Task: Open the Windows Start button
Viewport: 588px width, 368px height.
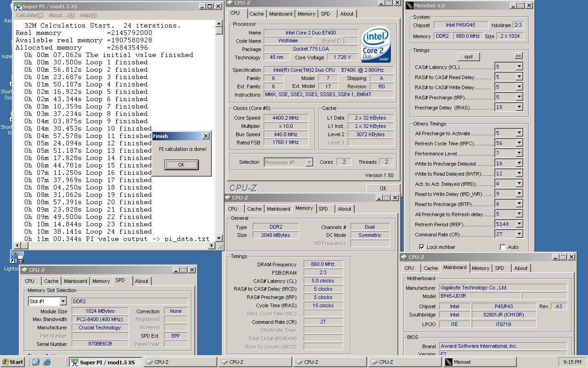Action: point(13,362)
